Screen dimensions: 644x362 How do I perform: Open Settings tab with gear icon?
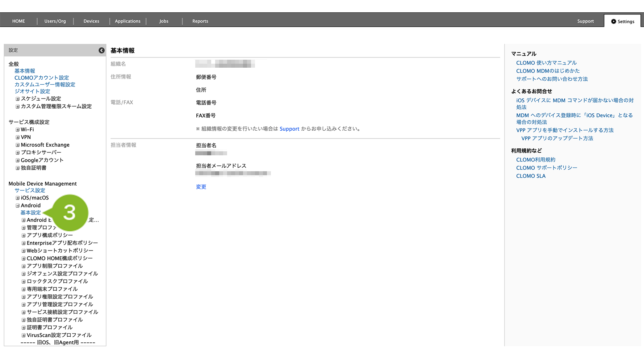(623, 21)
